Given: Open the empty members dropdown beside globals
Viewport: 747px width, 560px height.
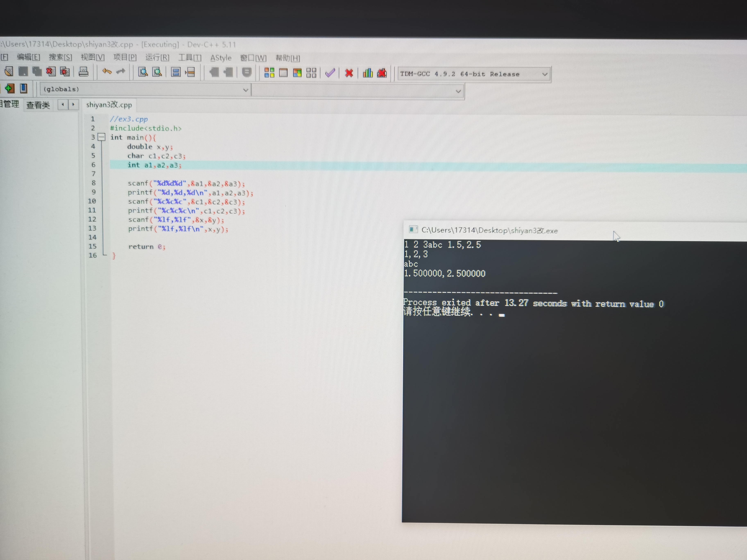Looking at the screenshot, I should click(x=458, y=91).
